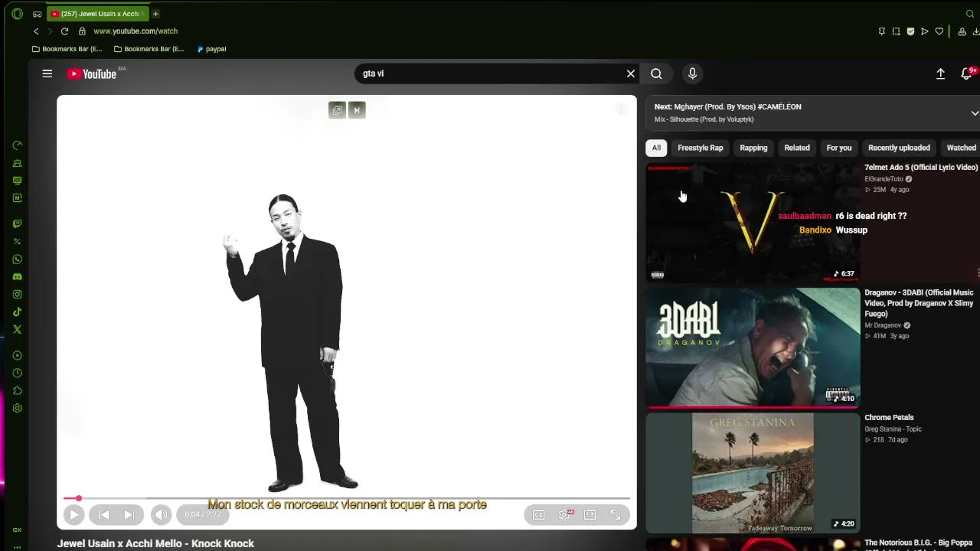Play the video with the play button

pyautogui.click(x=74, y=515)
